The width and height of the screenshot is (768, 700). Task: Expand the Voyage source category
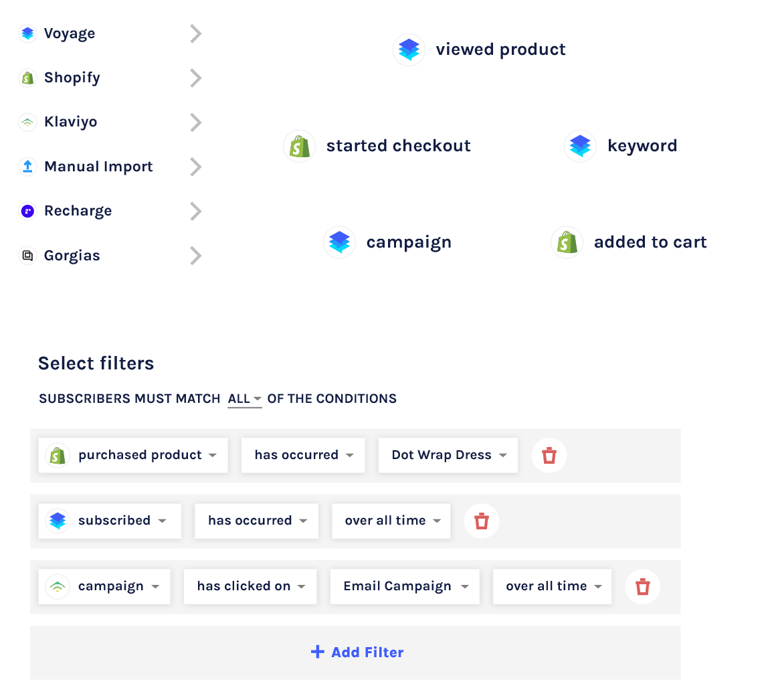coord(195,33)
